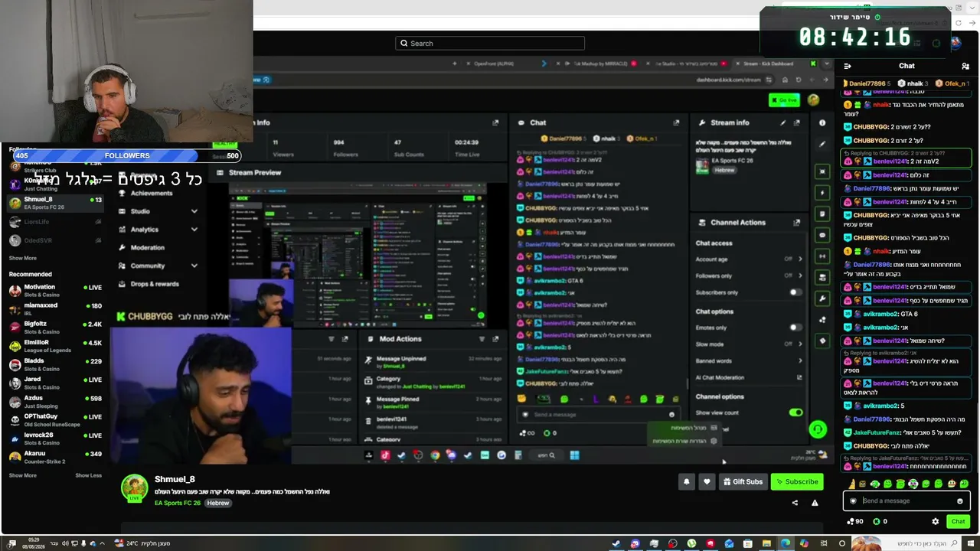Image resolution: width=980 pixels, height=551 pixels.
Task: Open the EA Sports FC 26 category link
Action: click(178, 503)
